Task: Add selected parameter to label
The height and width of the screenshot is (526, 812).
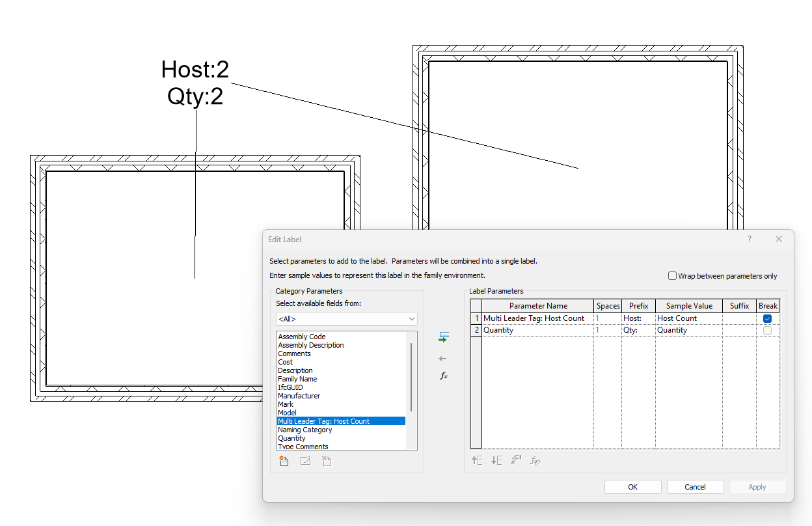Action: pos(443,337)
